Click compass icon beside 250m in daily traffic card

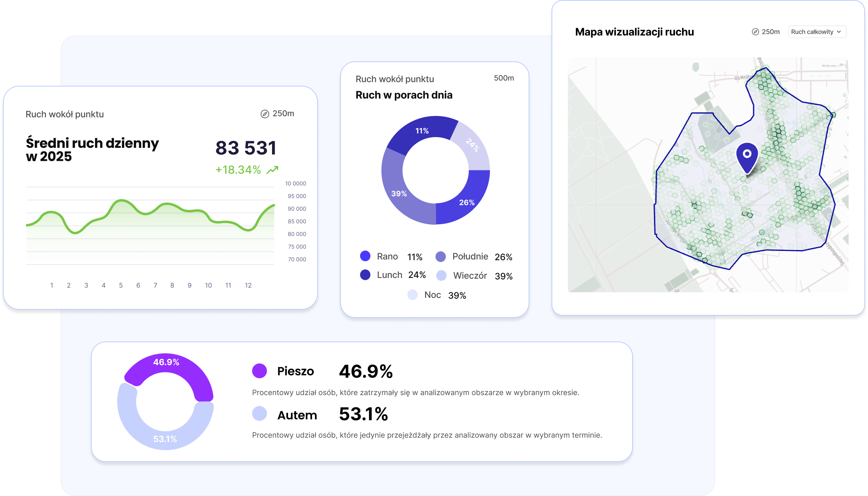(265, 114)
